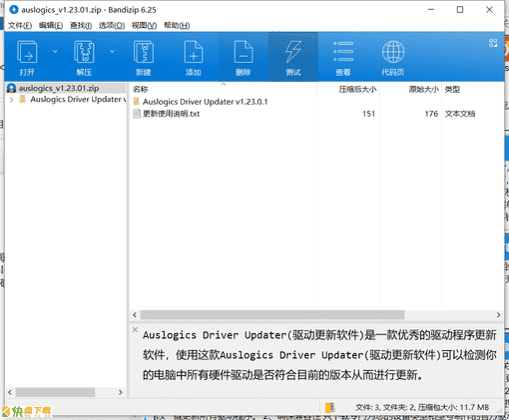Click the Bandizip app icon in title bar
Viewport: 509px width, 420px height.
[14, 10]
